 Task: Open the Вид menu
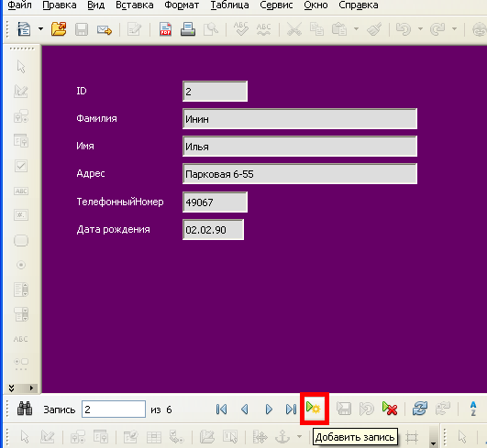coord(96,5)
